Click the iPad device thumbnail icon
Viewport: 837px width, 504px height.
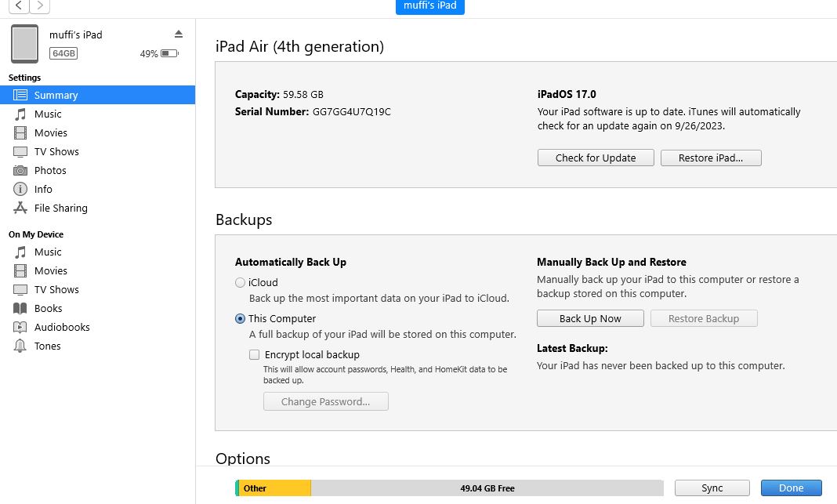[x=24, y=44]
